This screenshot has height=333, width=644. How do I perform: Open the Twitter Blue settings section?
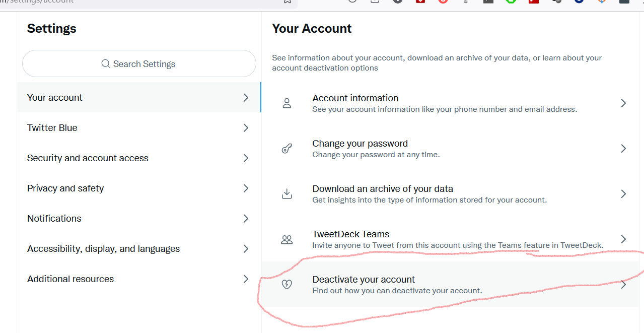click(52, 128)
